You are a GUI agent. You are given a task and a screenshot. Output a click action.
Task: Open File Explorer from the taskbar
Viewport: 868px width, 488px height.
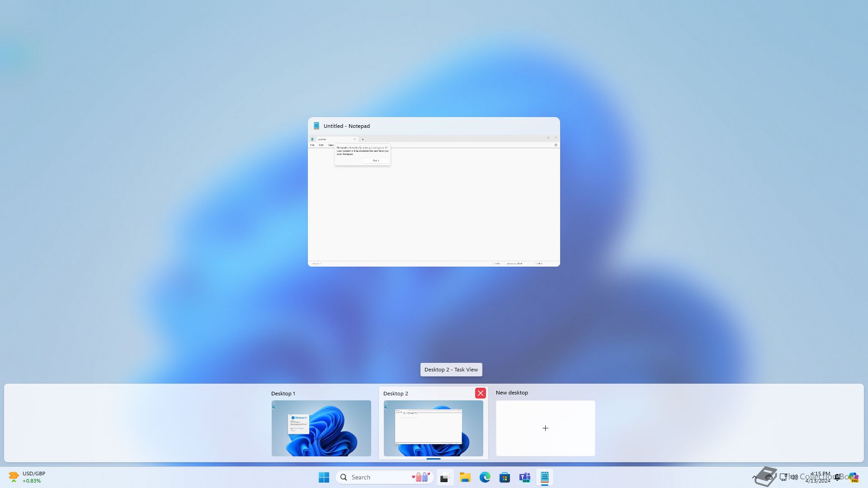tap(465, 477)
